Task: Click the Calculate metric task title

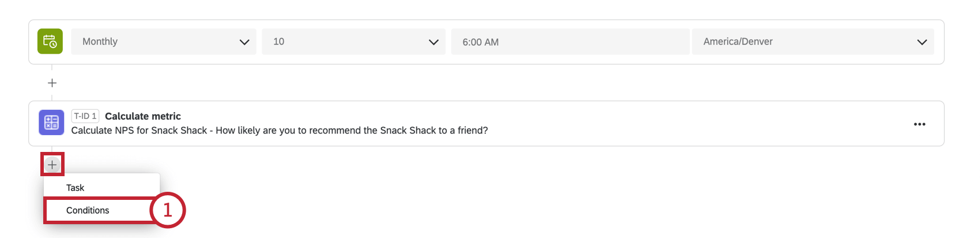Action: [143, 116]
